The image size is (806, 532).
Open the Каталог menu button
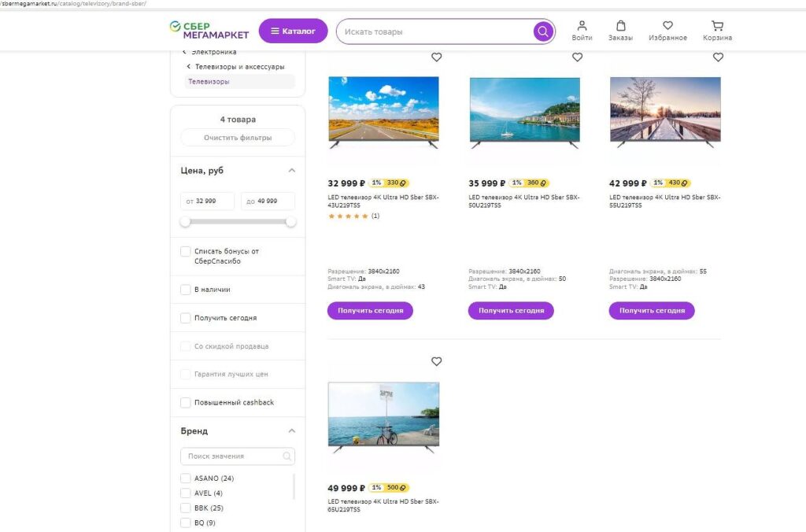tap(293, 31)
